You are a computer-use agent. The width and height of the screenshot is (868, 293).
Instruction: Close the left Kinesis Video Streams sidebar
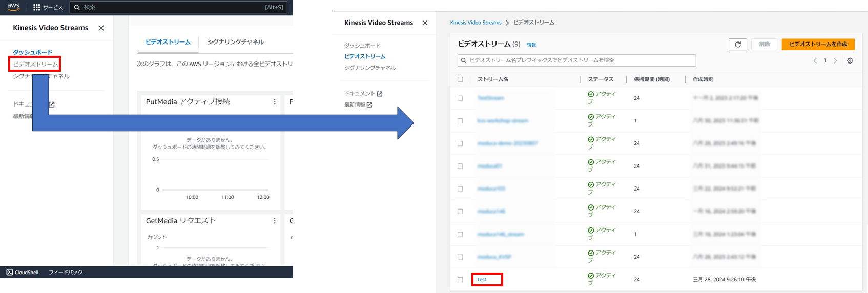[101, 28]
